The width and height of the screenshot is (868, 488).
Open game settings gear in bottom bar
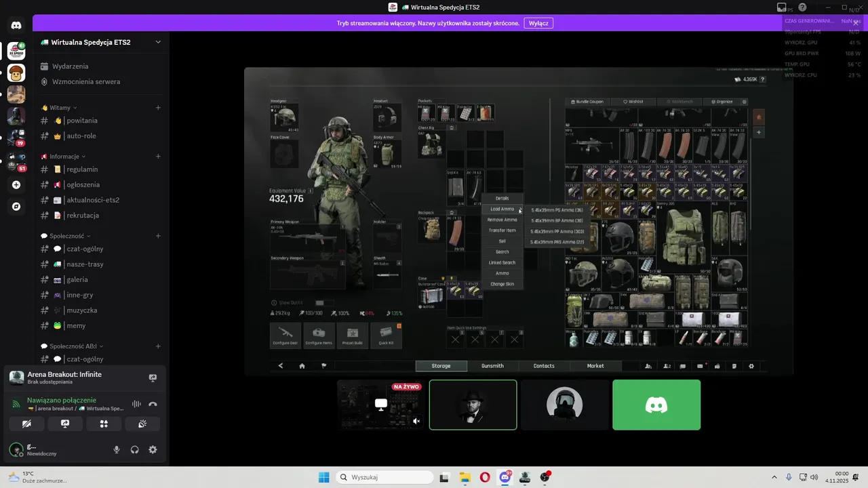(751, 366)
